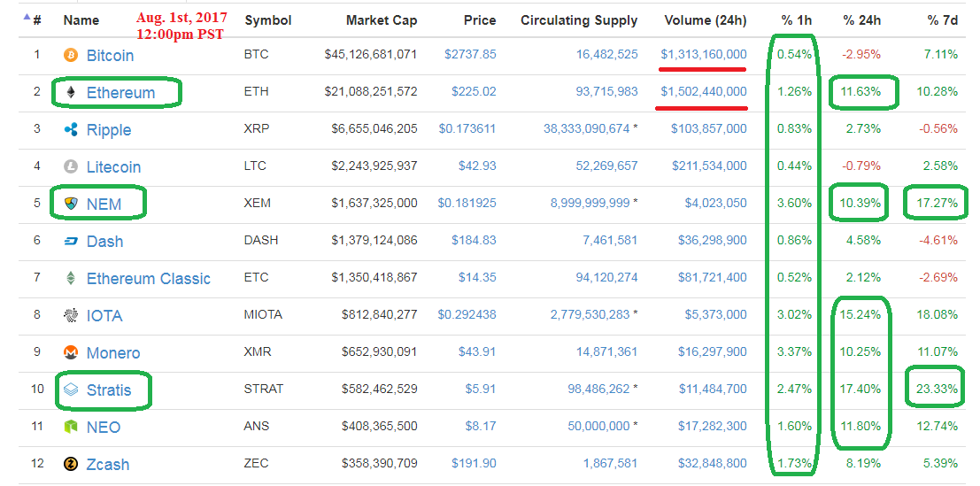Click the Litecoin gray coin icon
The height and width of the screenshot is (486, 980).
coord(71,166)
